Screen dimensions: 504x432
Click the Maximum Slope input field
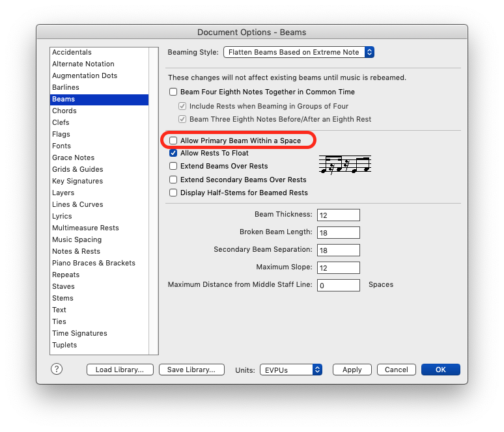pyautogui.click(x=339, y=268)
